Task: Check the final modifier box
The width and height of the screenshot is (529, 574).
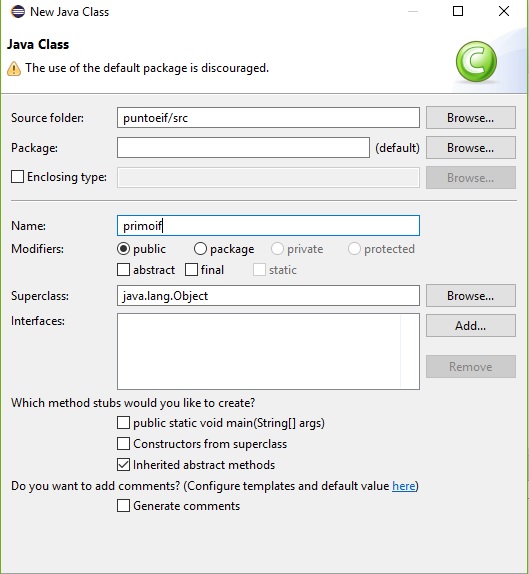Action: (x=191, y=270)
